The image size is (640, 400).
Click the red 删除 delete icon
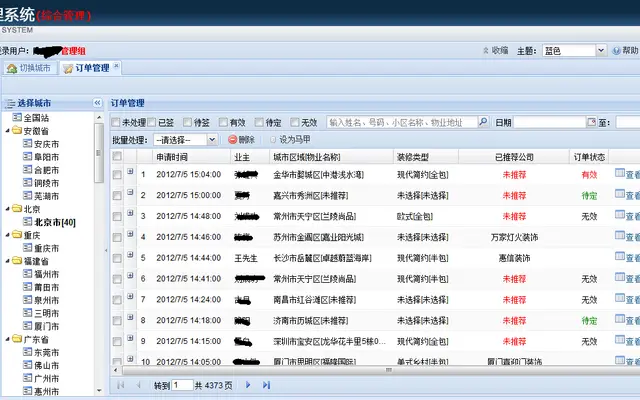click(x=233, y=140)
